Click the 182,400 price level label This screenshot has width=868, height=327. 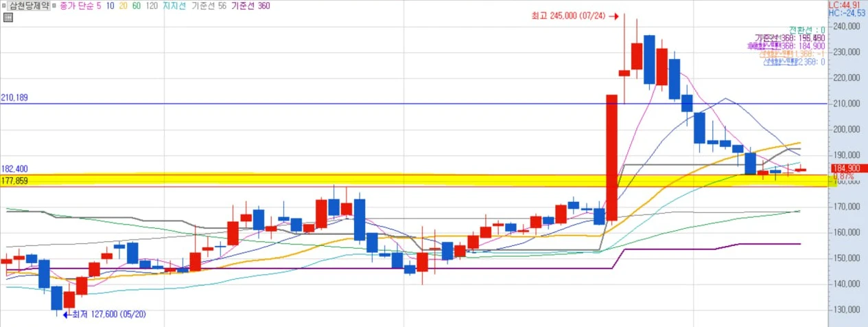[x=14, y=168]
